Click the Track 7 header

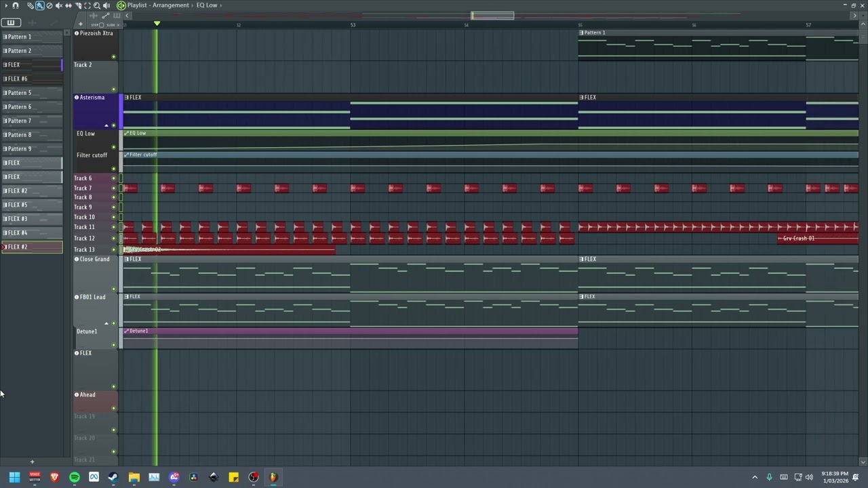[95, 188]
